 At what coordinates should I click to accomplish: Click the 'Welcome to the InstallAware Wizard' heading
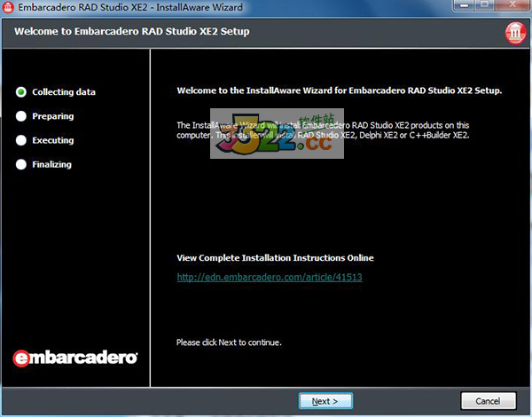pyautogui.click(x=340, y=90)
